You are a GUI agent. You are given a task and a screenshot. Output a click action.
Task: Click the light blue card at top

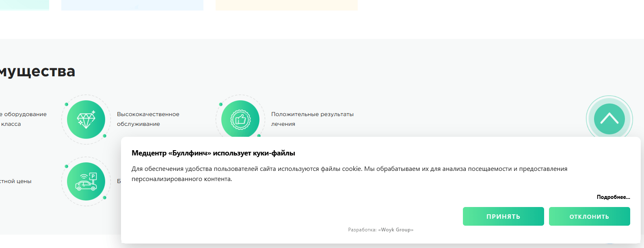click(x=132, y=5)
